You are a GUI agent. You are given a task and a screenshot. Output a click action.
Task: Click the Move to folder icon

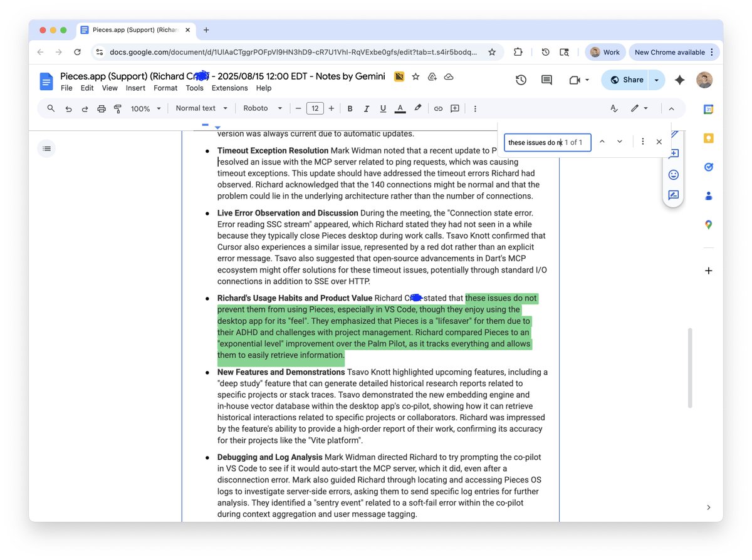pyautogui.click(x=432, y=76)
